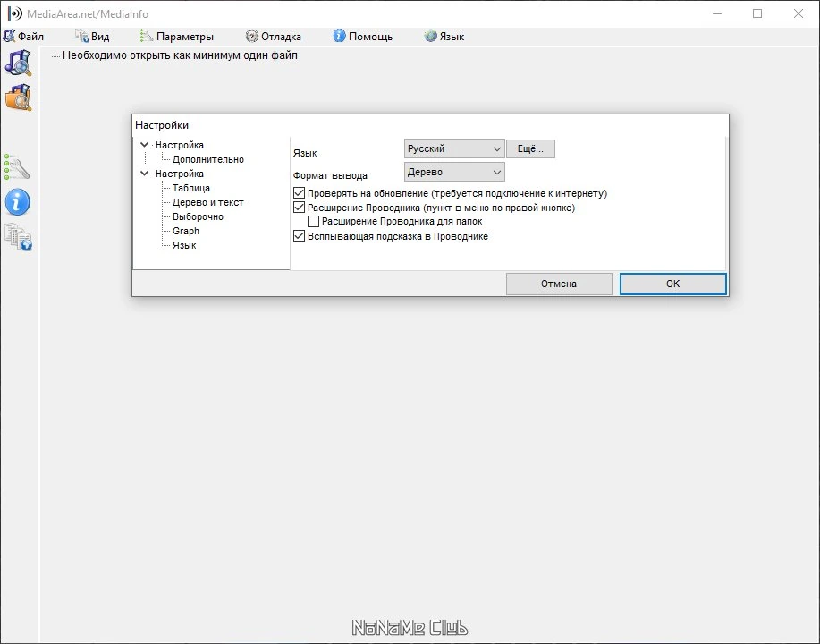The width and height of the screenshot is (820, 644).
Task: Select Graph in settings tree
Action: click(x=186, y=231)
